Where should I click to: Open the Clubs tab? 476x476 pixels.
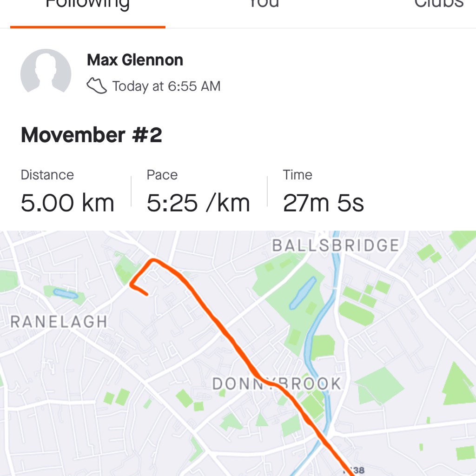pos(439,4)
